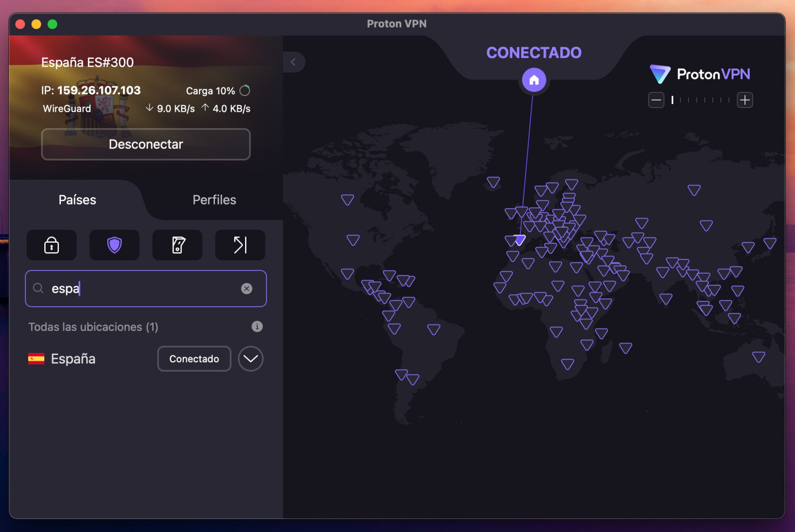This screenshot has width=795, height=532.
Task: Click the home icon above the connection line
Action: [534, 80]
